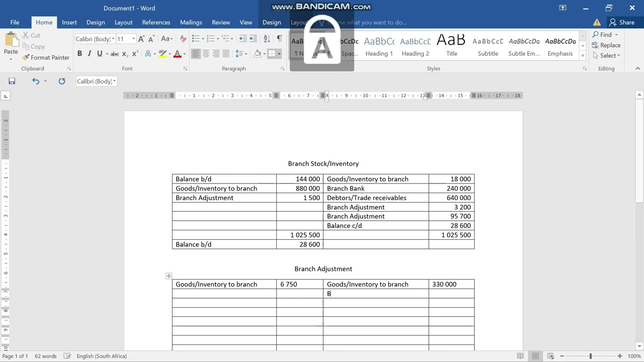Collapse the ribbon with the chevron

637,68
